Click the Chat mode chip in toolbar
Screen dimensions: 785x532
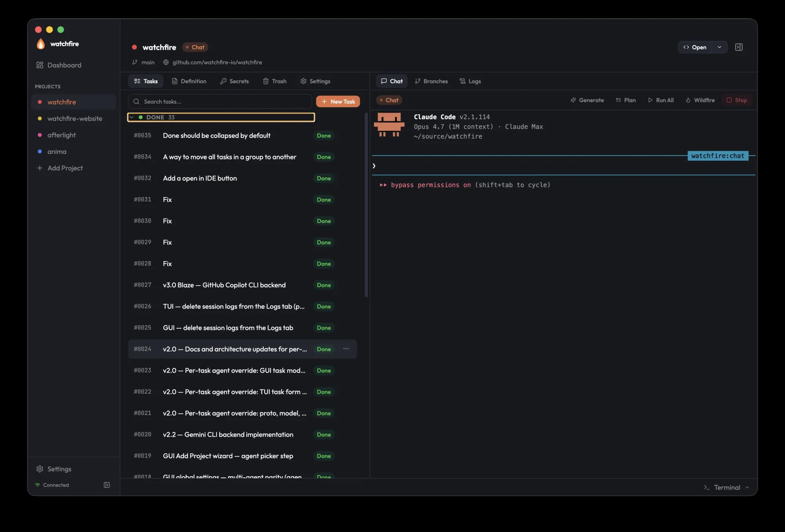click(x=389, y=100)
